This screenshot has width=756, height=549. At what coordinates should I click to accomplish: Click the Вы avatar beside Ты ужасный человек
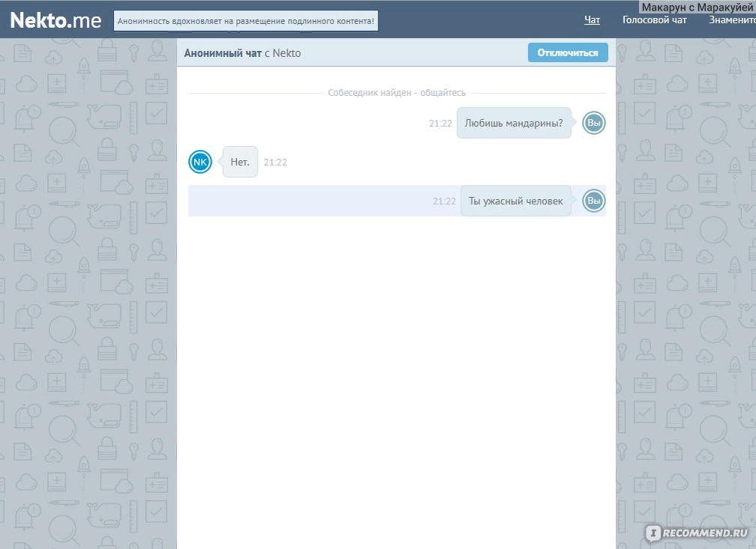click(593, 201)
